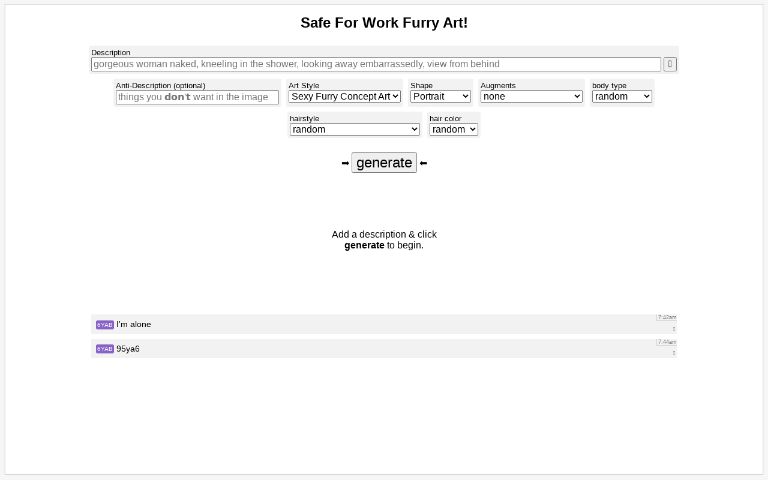Expand the hairstyle dropdown
Viewport: 768px width, 480px height.
pyautogui.click(x=355, y=129)
